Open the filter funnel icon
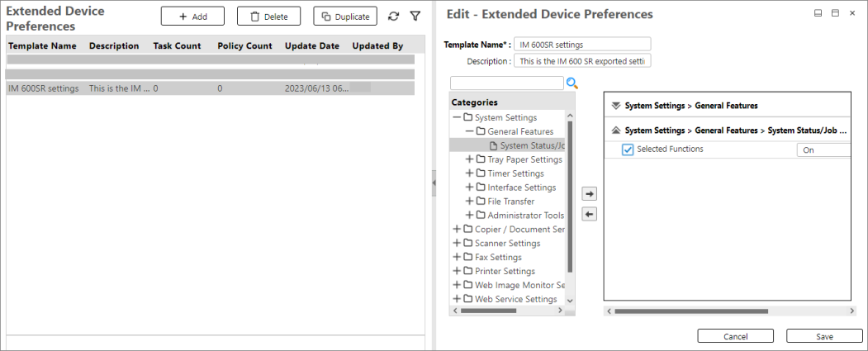Screen dimensions: 868x351 pyautogui.click(x=415, y=17)
